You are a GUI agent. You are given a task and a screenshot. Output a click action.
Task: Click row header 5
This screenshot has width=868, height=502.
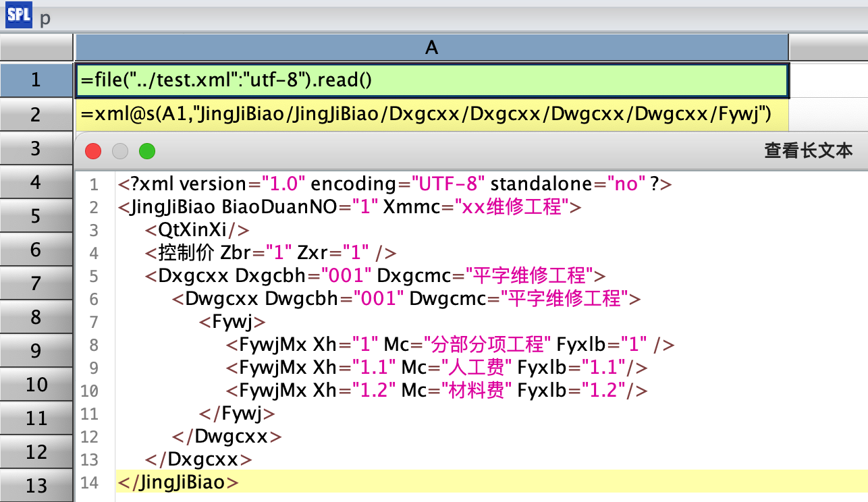[36, 217]
